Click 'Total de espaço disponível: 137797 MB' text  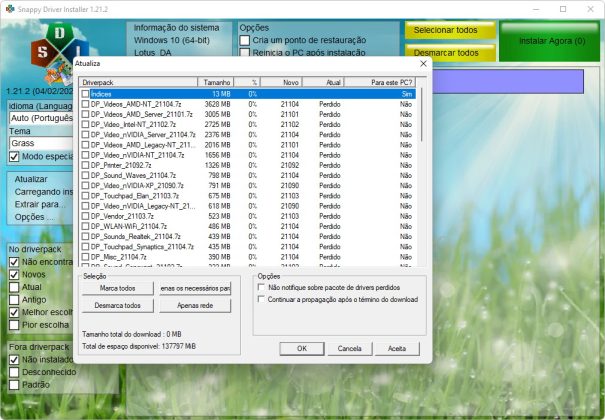tap(139, 346)
